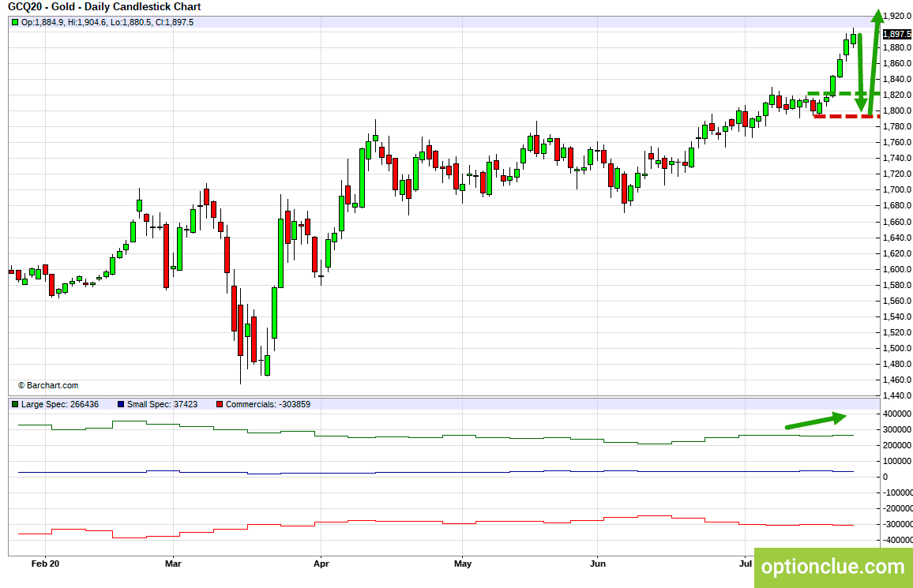Click the 1,540.0 price axis label
This screenshot has width=913, height=588.
click(897, 317)
